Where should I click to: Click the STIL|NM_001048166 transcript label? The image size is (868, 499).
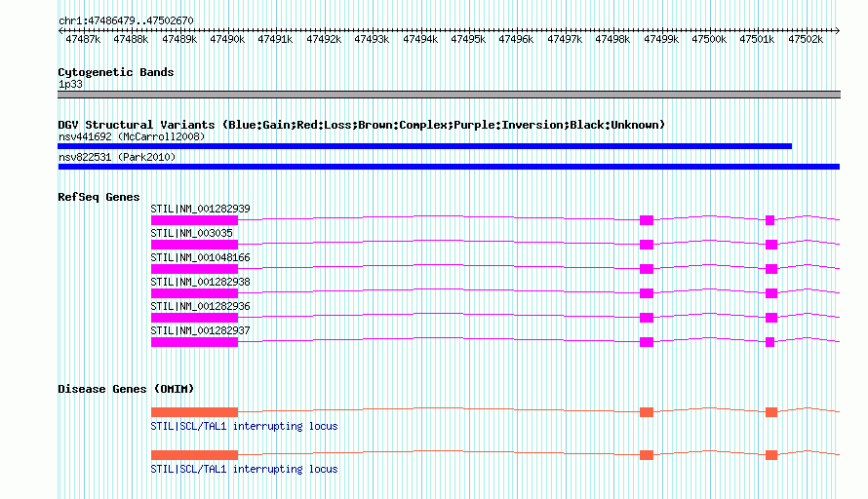pos(200,257)
